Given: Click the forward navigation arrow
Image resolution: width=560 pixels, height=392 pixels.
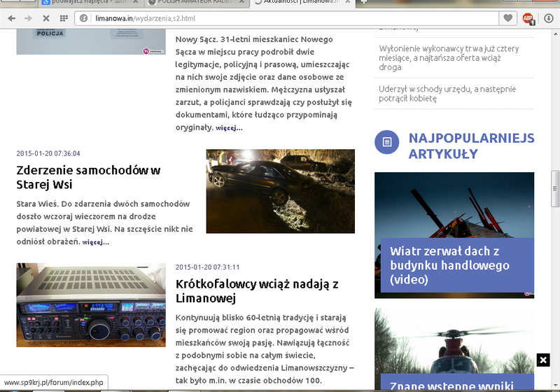Looking at the screenshot, I should [x=28, y=18].
